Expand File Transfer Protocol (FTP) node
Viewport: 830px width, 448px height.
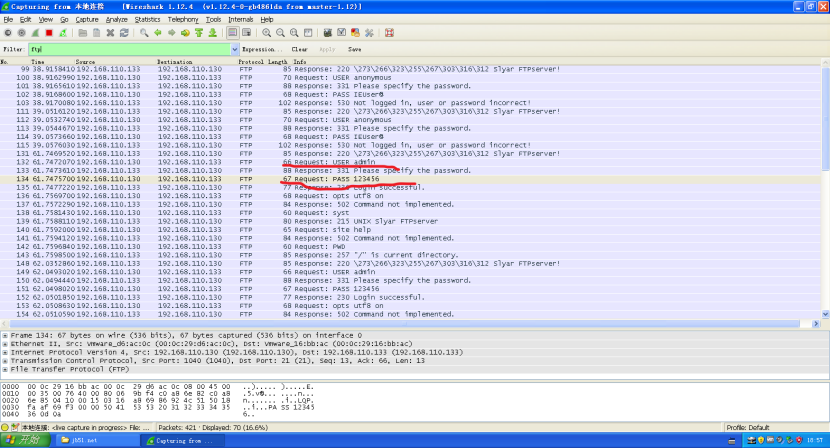coord(5,369)
